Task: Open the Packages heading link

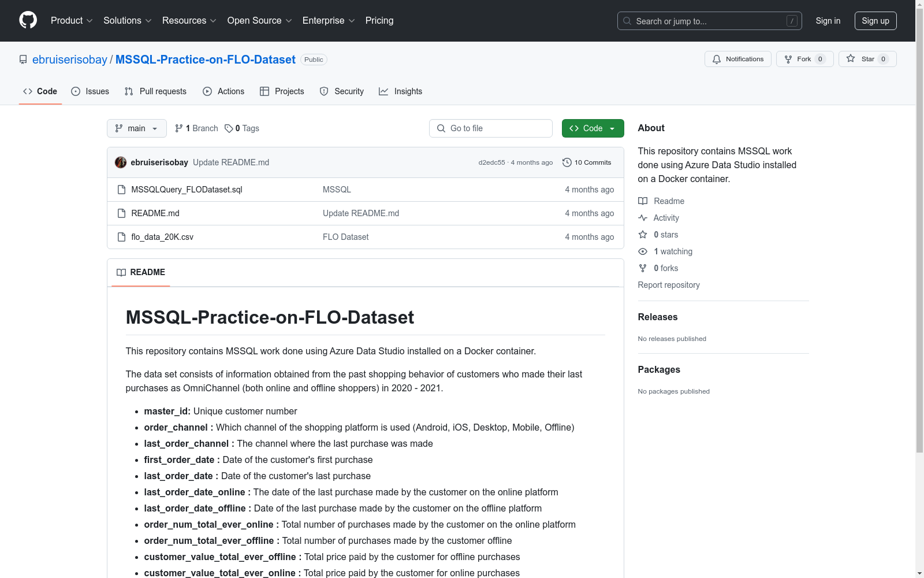Action: [659, 369]
